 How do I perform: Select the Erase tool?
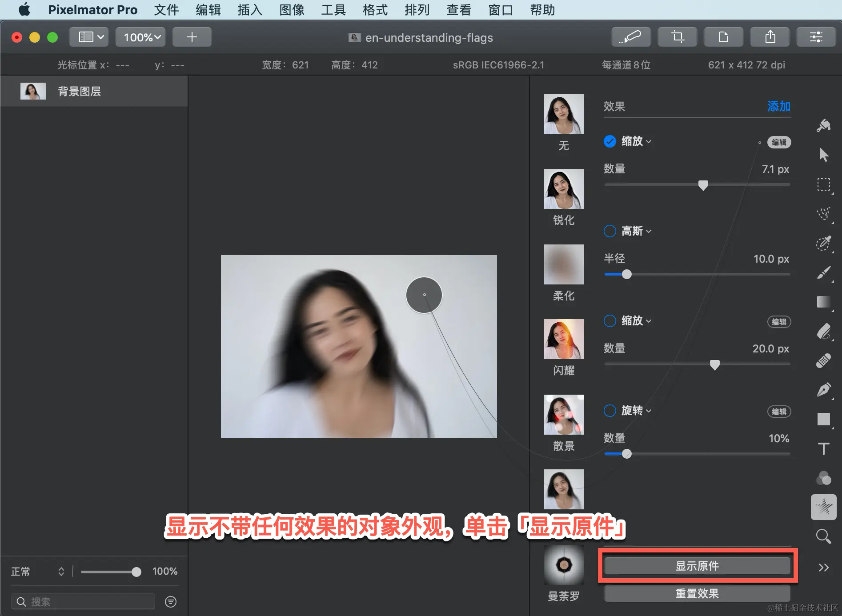[x=823, y=331]
